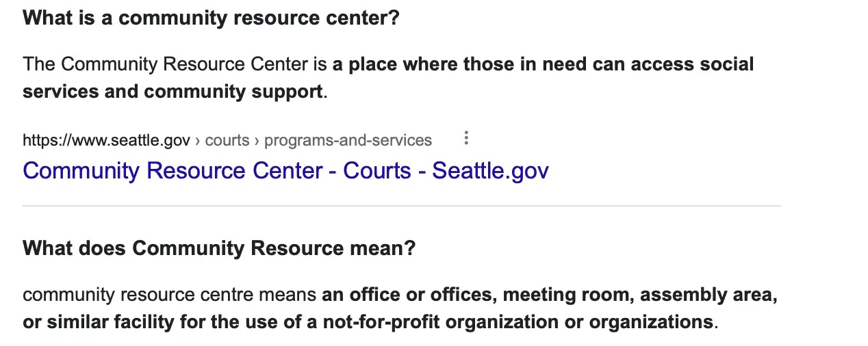Click the bold text "services and community support"
The height and width of the screenshot is (346, 868).
173,92
